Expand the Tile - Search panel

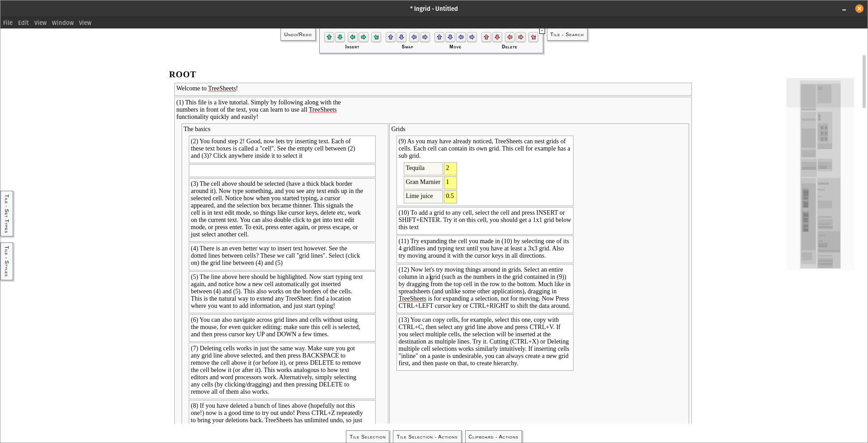pyautogui.click(x=567, y=34)
